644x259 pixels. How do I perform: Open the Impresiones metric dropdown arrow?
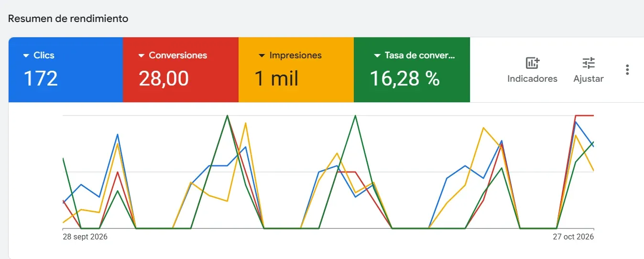pos(262,55)
